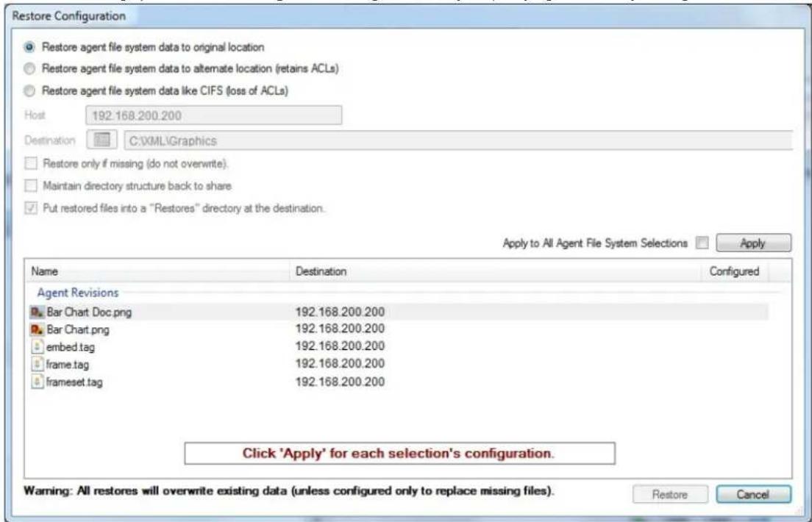The height and width of the screenshot is (522, 812).
Task: Click the frame.tag file icon
Action: [37, 364]
